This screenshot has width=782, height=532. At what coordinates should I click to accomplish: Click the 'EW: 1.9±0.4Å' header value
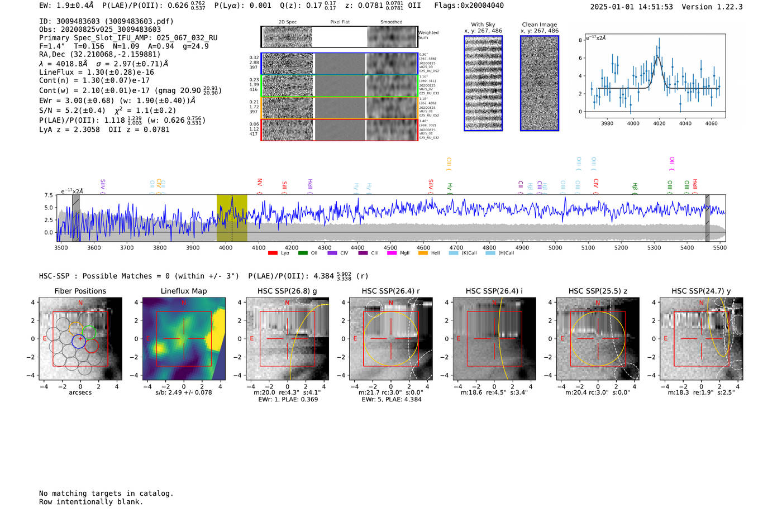point(66,6)
